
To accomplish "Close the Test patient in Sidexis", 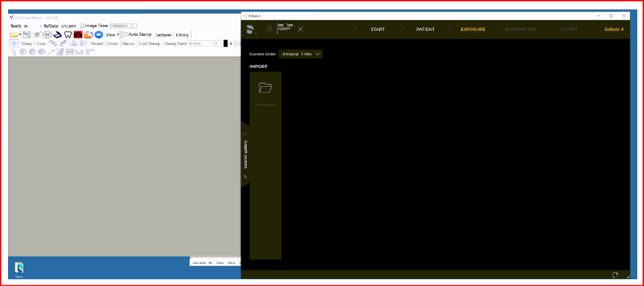I will click(300, 29).
